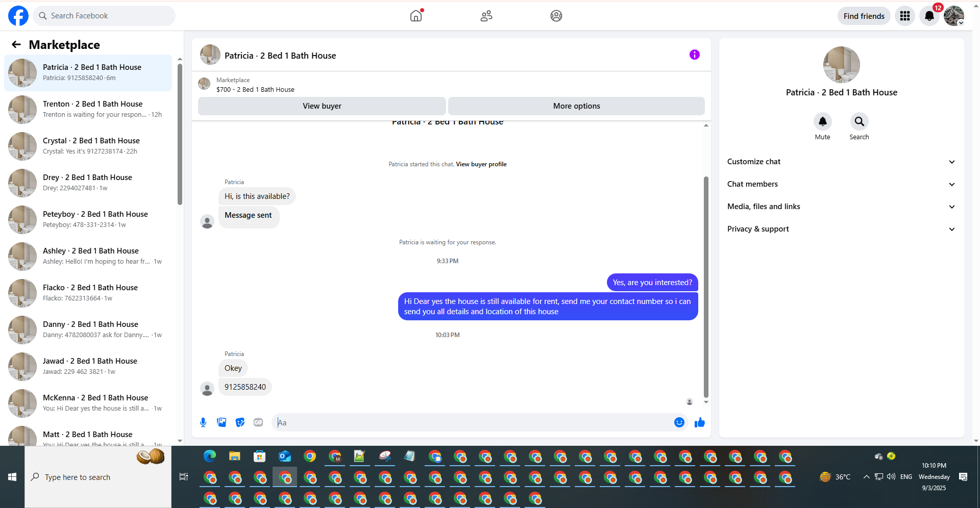Click the conversation list scrollbar

coord(180,134)
